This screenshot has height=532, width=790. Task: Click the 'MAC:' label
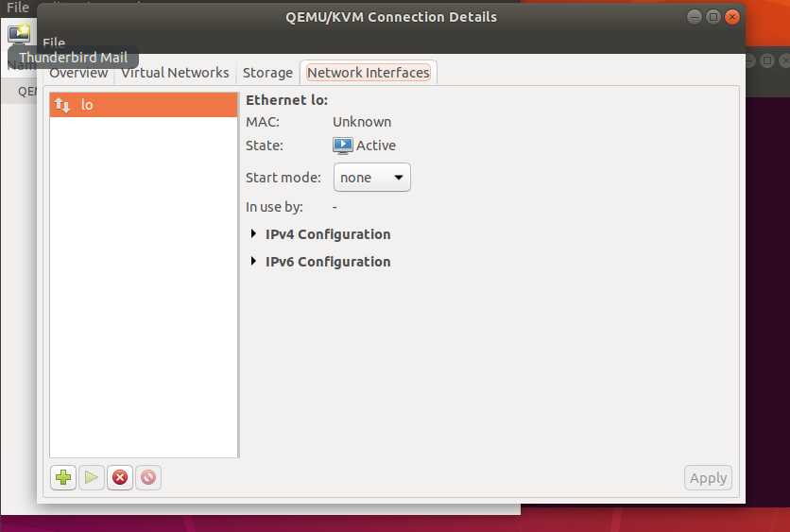pos(263,122)
